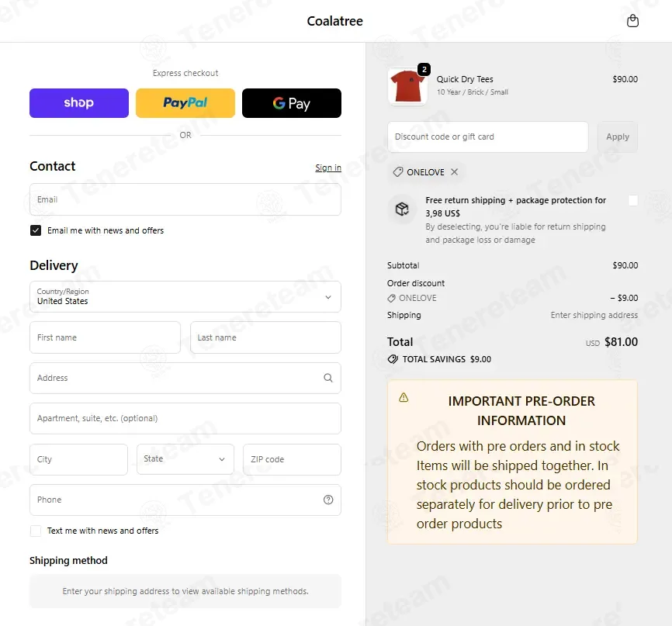Click the phone field help icon
Image resolution: width=672 pixels, height=626 pixels.
point(328,500)
